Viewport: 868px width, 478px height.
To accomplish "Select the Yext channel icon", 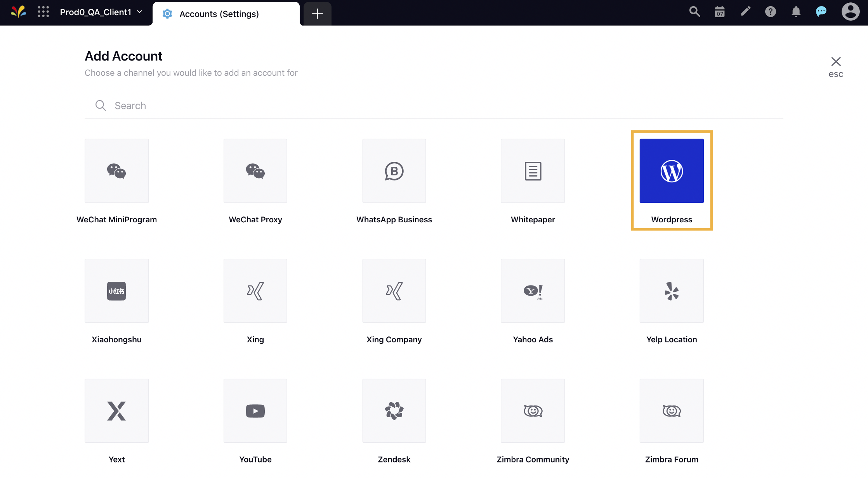I will (x=116, y=410).
